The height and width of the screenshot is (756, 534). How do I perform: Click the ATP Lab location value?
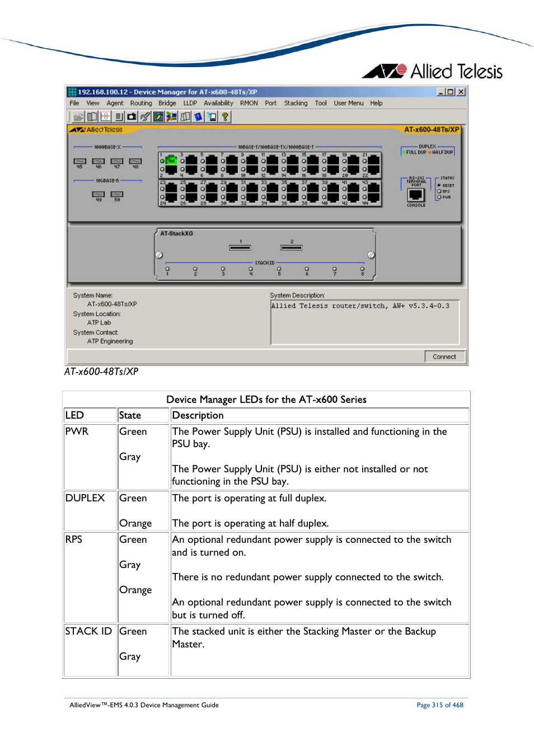[99, 322]
